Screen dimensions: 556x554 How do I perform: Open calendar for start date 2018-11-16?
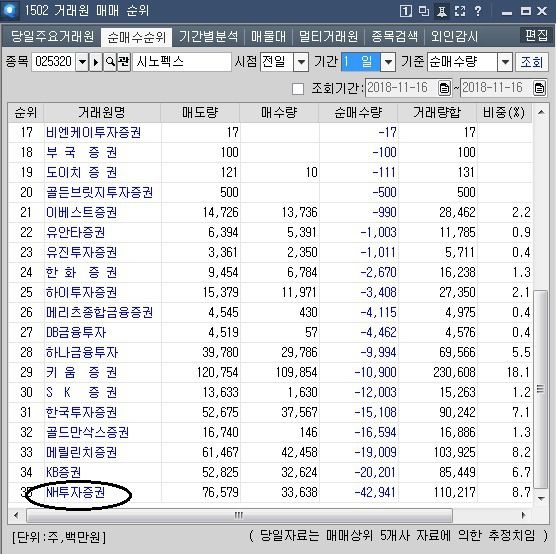tap(444, 88)
